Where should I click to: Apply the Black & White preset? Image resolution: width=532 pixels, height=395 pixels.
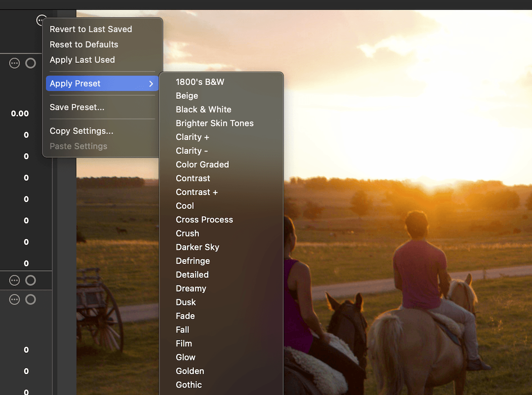tap(203, 110)
